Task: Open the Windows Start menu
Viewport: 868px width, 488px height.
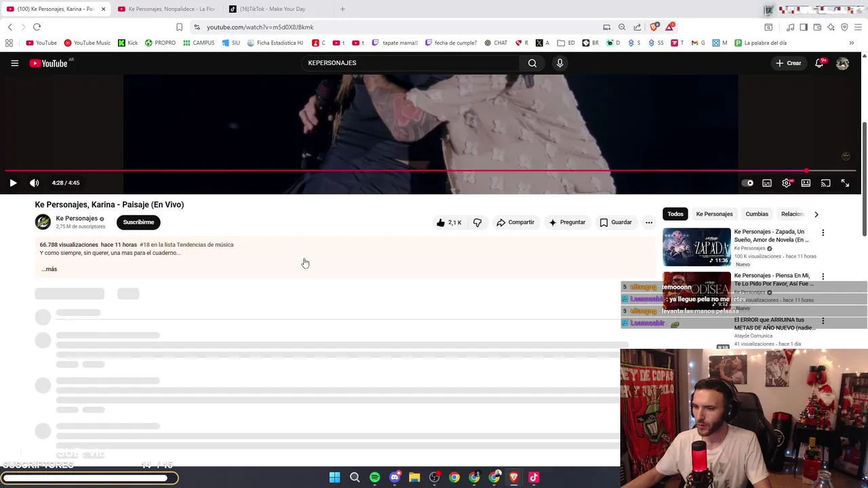Action: (334, 477)
